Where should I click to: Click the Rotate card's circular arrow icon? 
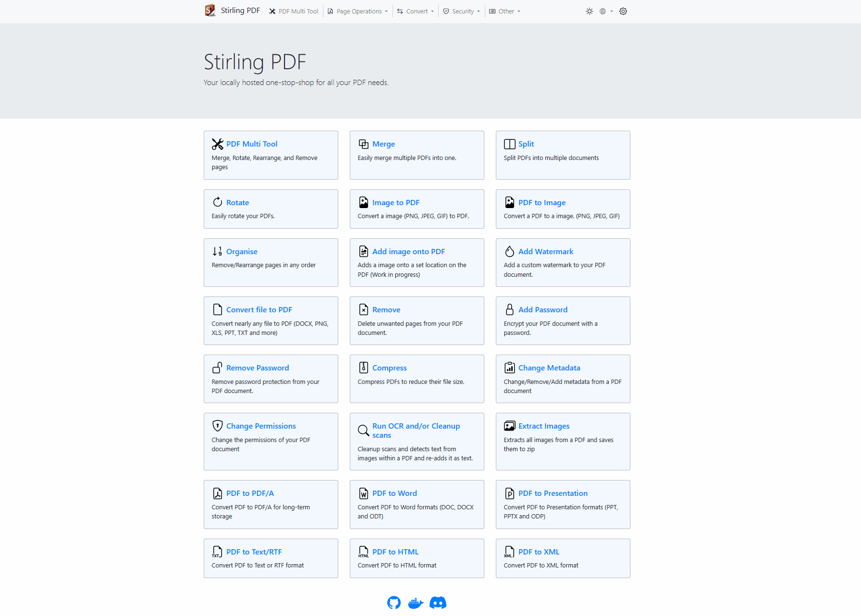pos(218,202)
